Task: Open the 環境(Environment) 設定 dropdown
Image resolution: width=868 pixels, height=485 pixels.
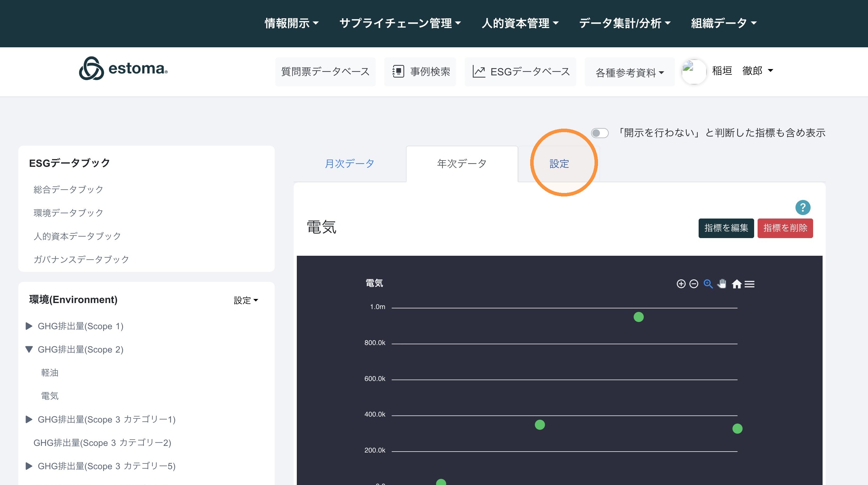Action: click(246, 300)
